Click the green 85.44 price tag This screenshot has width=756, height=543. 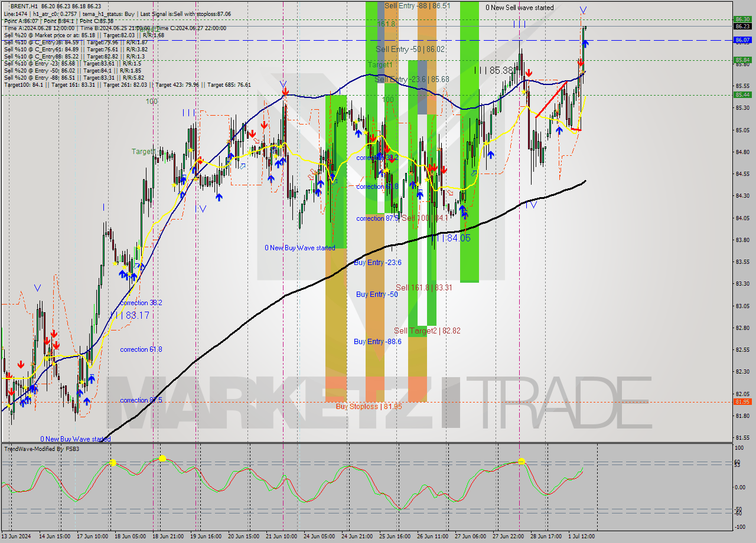coord(742,94)
